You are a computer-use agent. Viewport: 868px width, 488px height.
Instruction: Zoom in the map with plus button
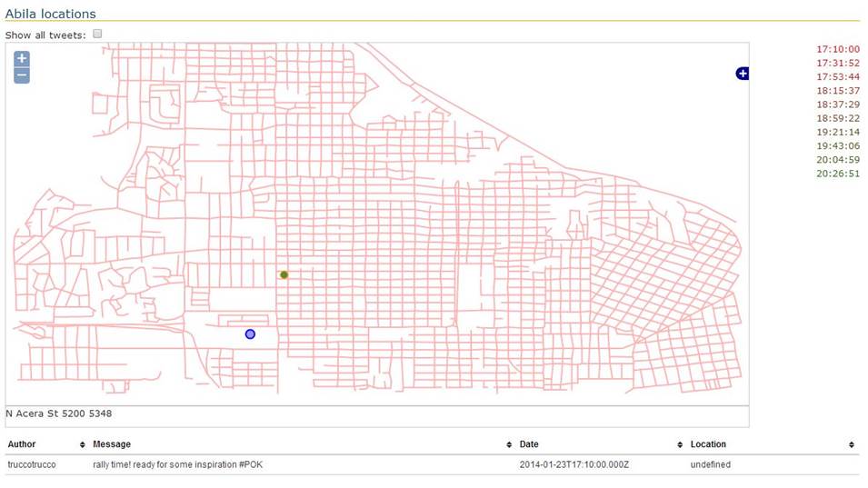[22, 59]
